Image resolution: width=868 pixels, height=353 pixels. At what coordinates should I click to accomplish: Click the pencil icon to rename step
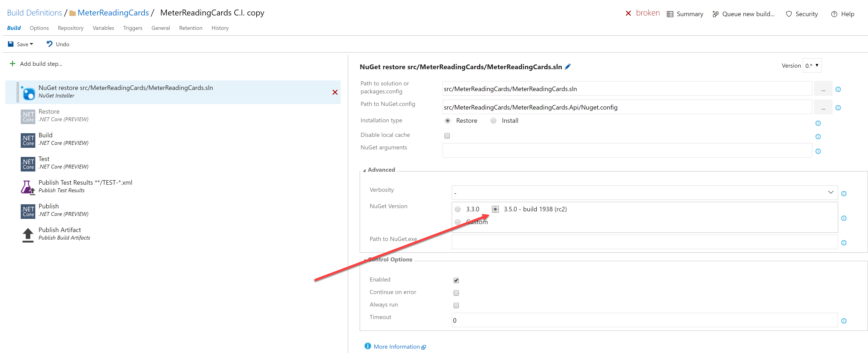pos(568,67)
